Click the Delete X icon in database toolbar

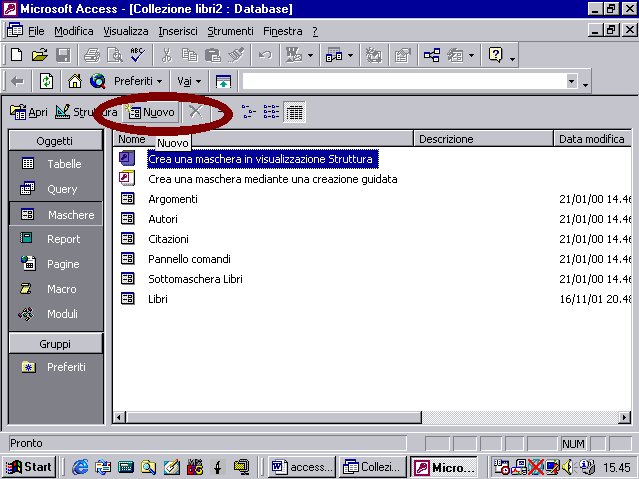tap(196, 112)
